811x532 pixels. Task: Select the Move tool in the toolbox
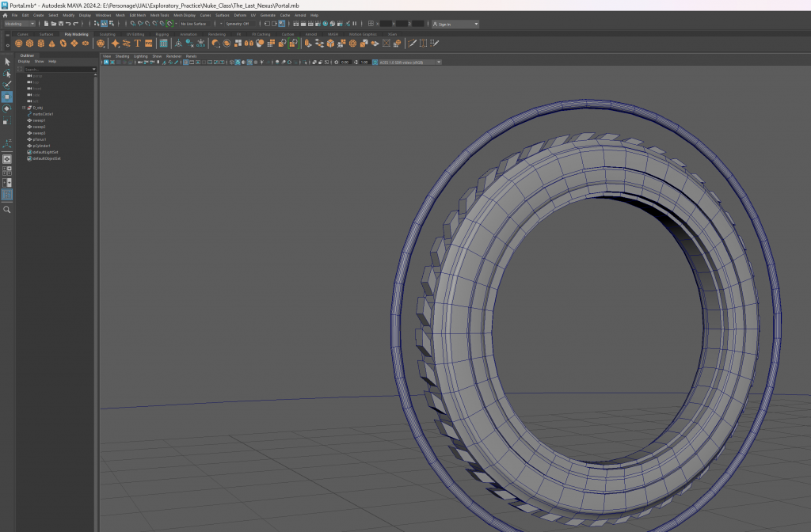tap(6, 97)
